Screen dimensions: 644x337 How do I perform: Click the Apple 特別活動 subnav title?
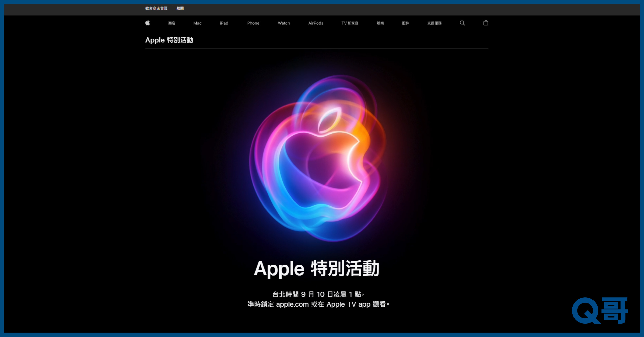[x=169, y=40]
